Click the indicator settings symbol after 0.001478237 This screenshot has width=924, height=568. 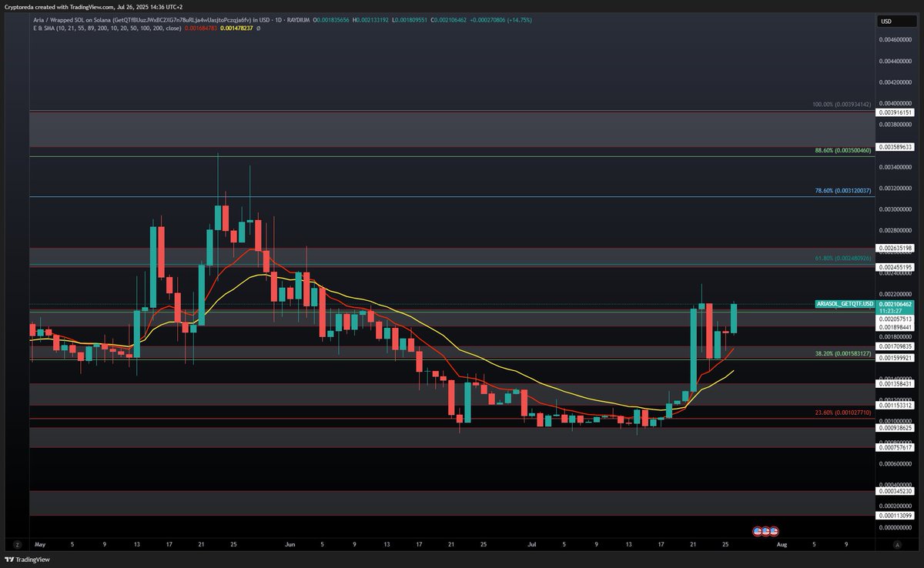[x=259, y=28]
